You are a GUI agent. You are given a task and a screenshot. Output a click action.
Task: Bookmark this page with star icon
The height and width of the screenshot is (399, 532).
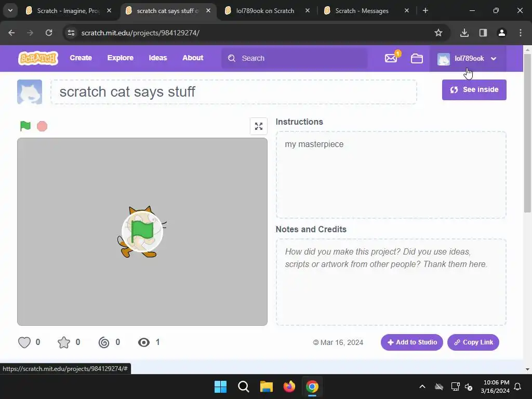click(x=438, y=33)
